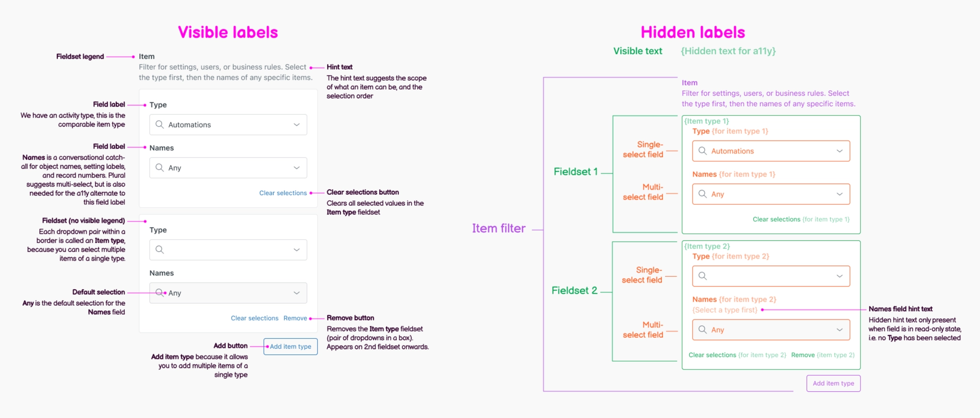
Task: Expand the Names dropdown showing Any
Action: [x=296, y=168]
